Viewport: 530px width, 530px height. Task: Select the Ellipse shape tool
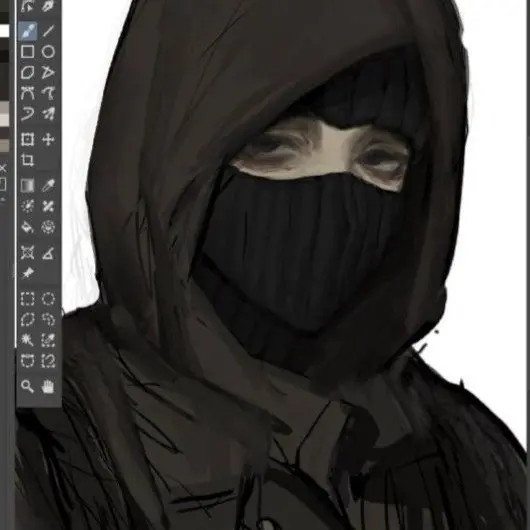click(48, 52)
